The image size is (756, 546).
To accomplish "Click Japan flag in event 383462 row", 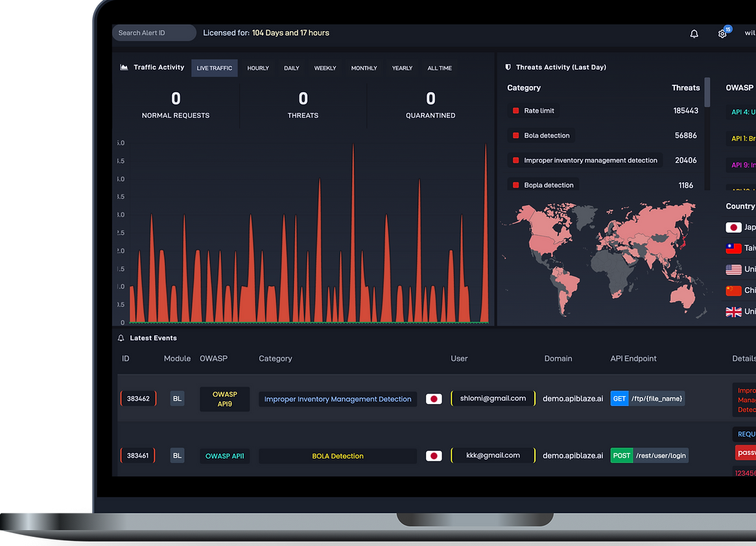I will pos(434,399).
